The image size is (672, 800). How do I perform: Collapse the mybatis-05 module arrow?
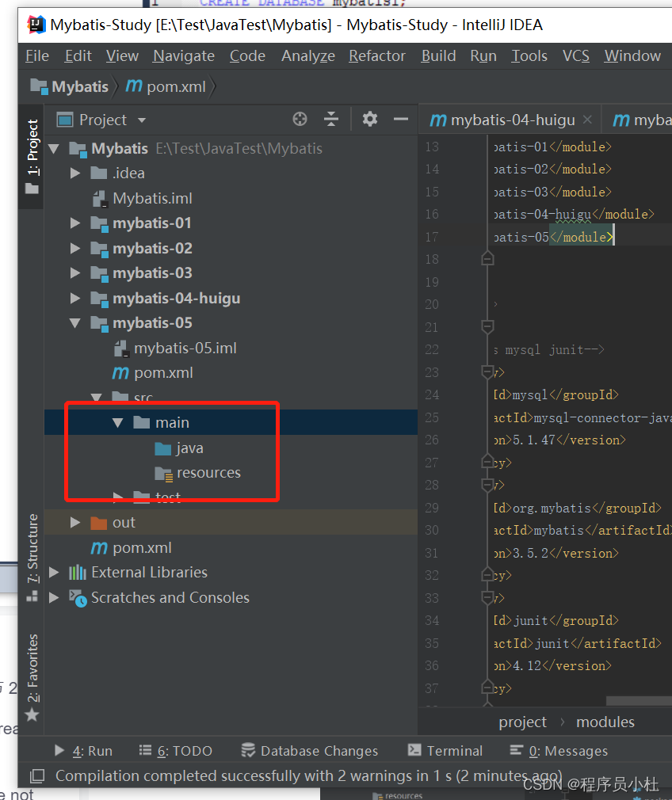point(75,323)
